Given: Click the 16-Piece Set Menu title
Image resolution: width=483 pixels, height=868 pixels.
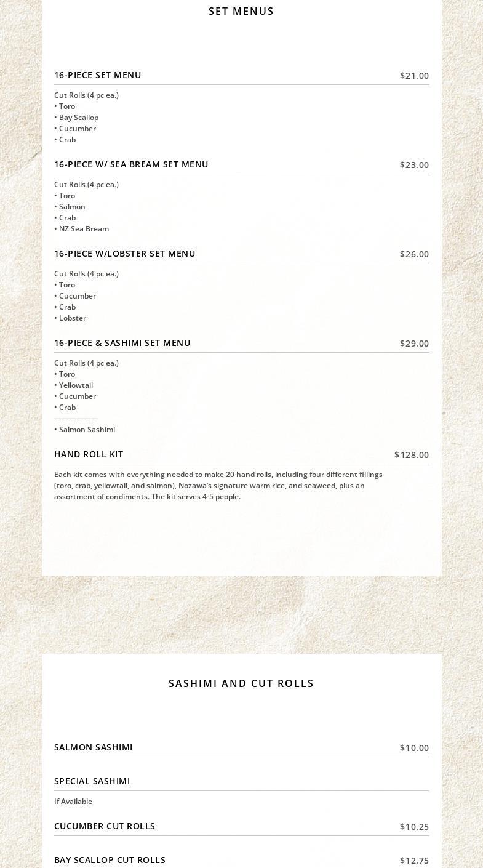Looking at the screenshot, I should [x=98, y=75].
